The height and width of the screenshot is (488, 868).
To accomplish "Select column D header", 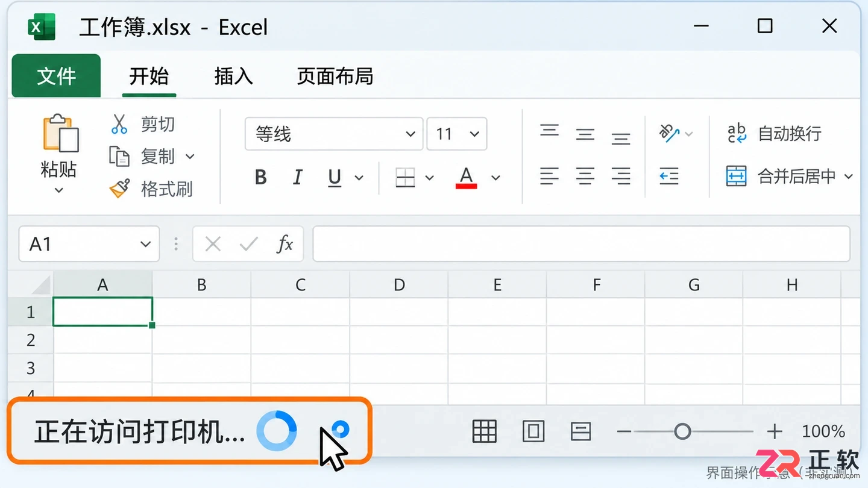I will click(x=399, y=284).
